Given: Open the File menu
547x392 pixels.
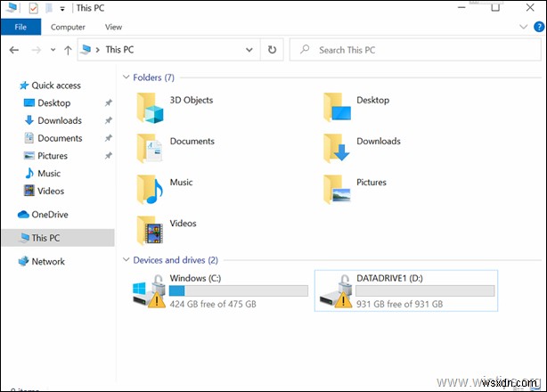Looking at the screenshot, I should pos(20,27).
